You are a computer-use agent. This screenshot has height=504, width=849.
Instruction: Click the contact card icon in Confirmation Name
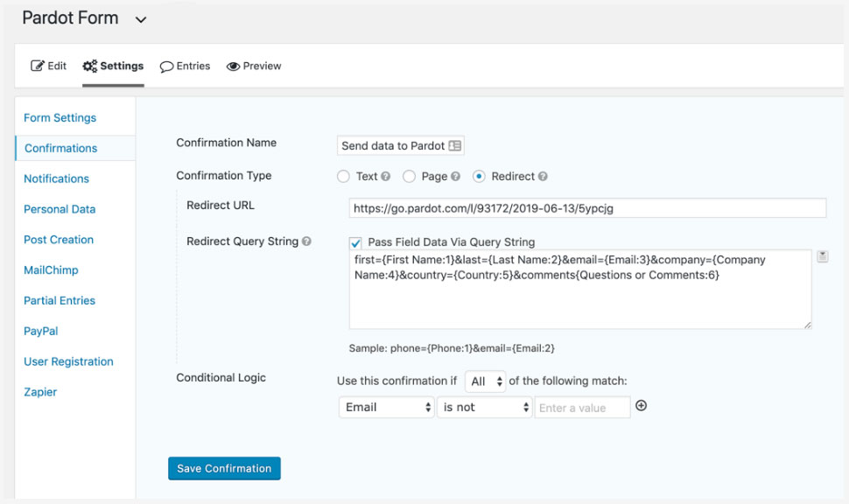point(455,145)
